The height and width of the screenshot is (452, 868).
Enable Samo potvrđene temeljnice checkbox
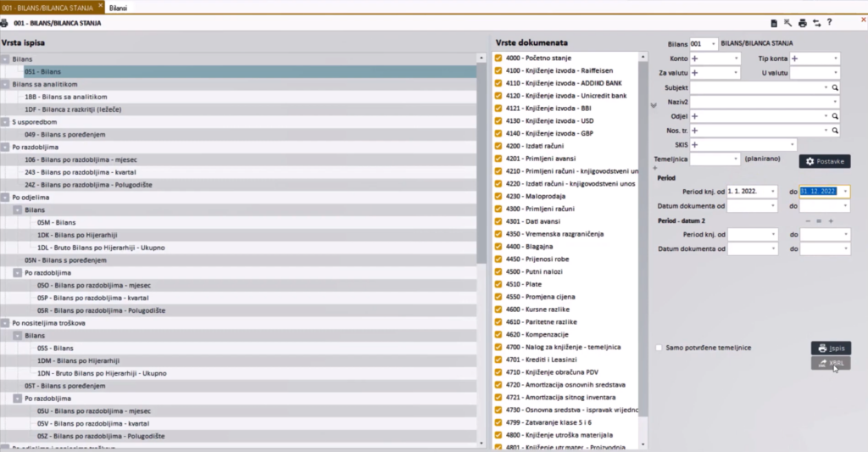(x=659, y=348)
